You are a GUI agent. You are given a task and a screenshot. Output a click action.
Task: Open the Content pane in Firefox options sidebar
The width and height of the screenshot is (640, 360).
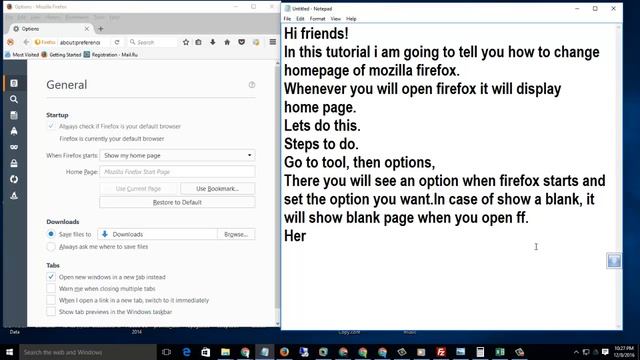click(14, 115)
